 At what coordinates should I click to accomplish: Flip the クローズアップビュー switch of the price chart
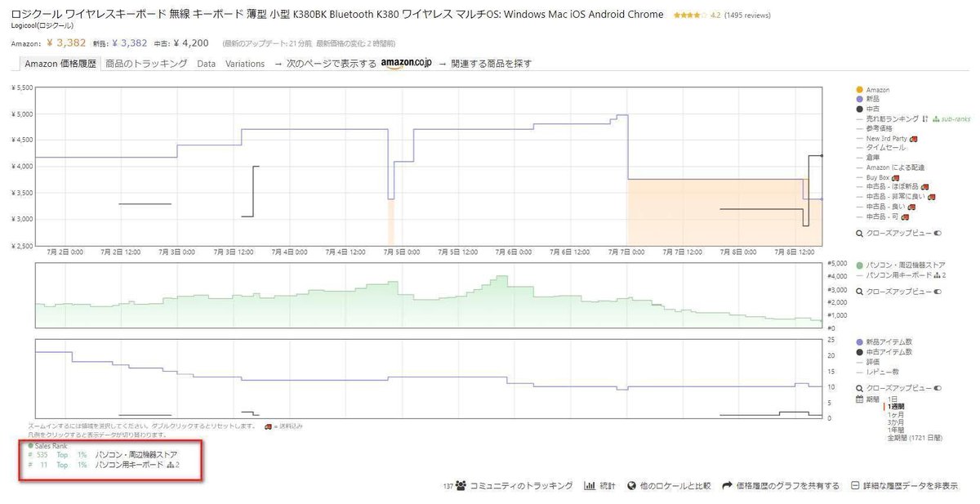coord(937,233)
